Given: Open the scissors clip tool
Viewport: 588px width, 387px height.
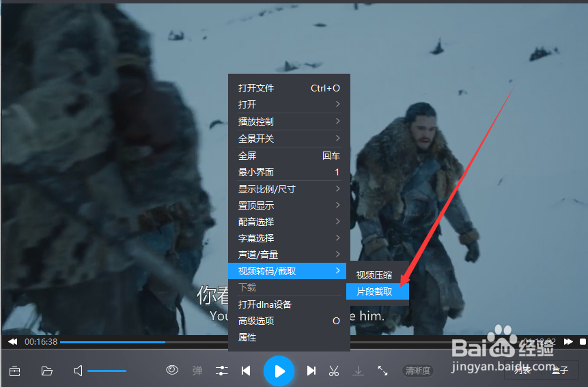Looking at the screenshot, I should [334, 371].
